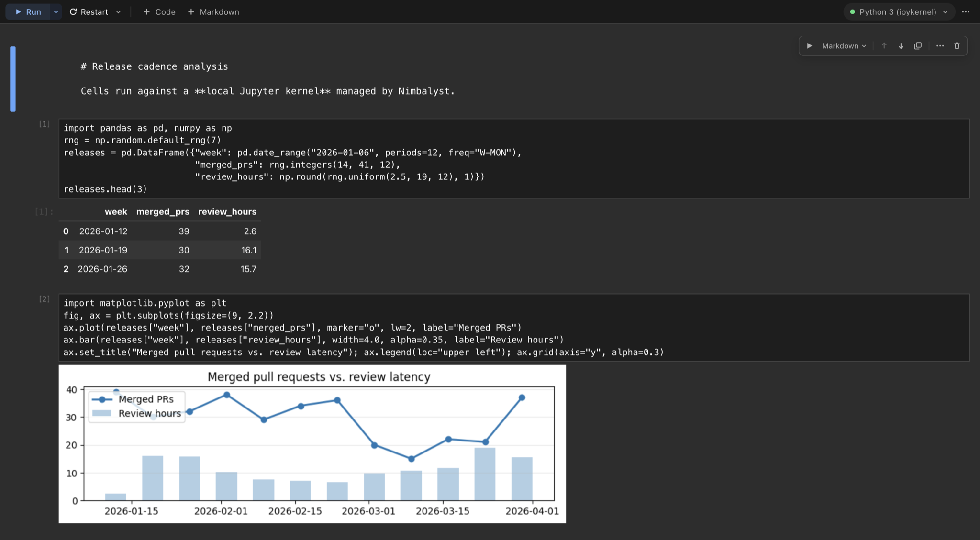Screen dimensions: 980x540
Task: Click into code cell 1 editor
Action: tap(514, 158)
